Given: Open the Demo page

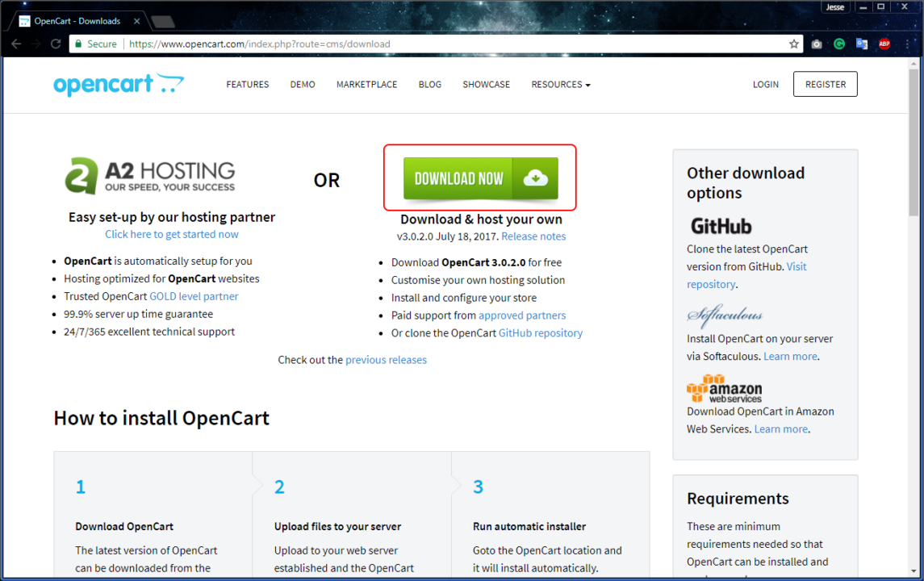Looking at the screenshot, I should (x=303, y=84).
